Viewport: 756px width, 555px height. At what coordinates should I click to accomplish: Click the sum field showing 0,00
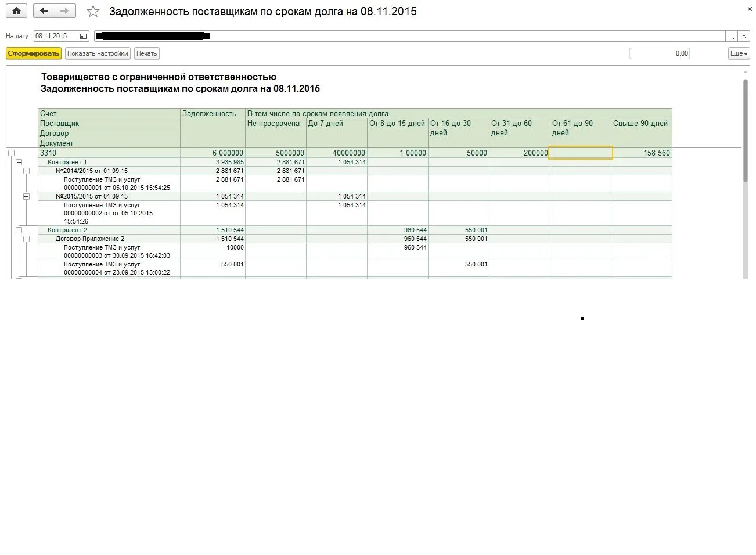660,53
